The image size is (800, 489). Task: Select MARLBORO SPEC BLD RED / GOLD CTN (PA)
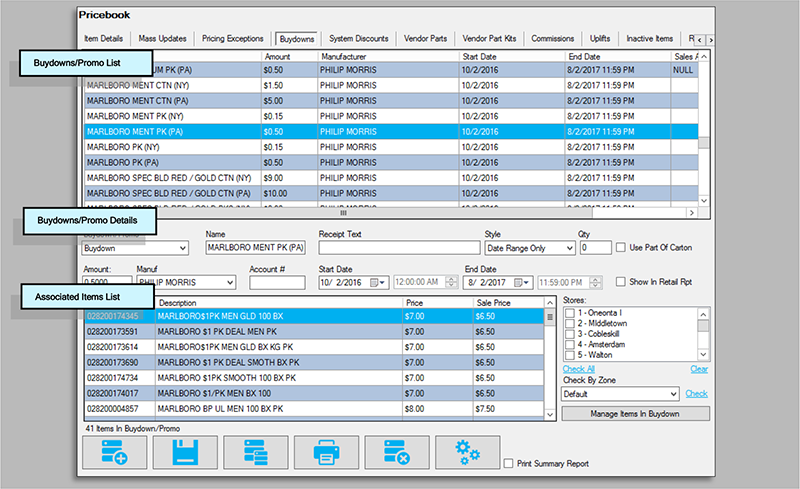[391, 193]
